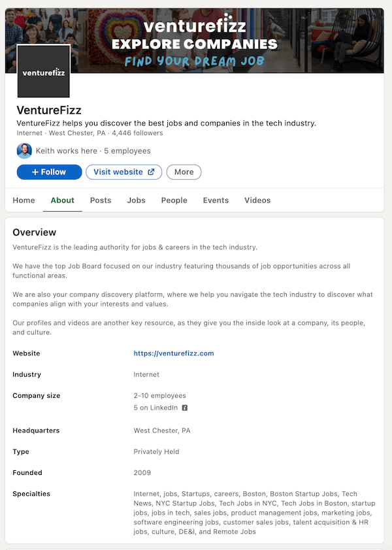Click the 4,446 followers text

tap(137, 133)
